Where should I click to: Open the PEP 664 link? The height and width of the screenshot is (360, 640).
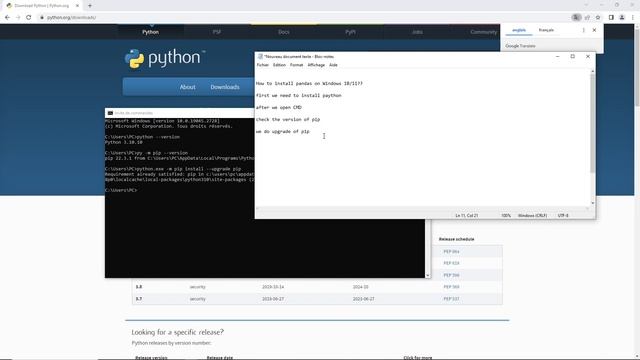pos(451,252)
